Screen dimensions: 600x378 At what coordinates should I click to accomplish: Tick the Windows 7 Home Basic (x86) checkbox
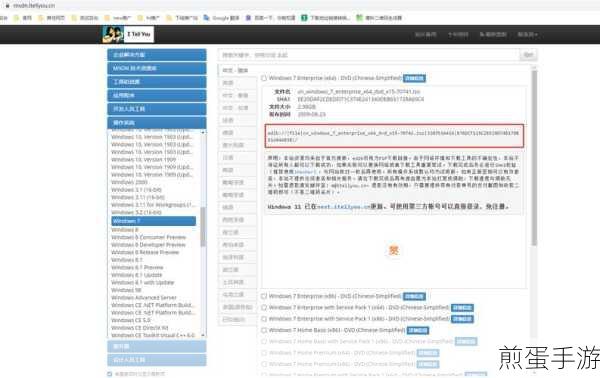(264, 330)
